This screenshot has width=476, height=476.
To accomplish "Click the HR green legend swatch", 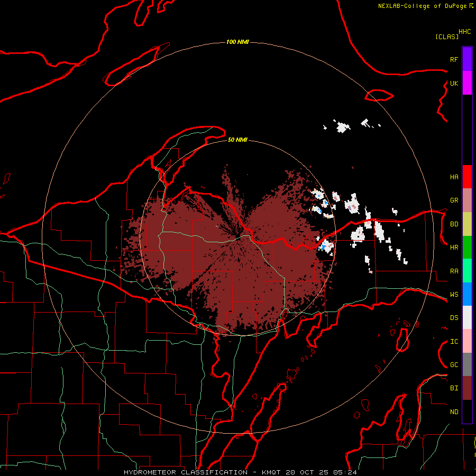I will [x=467, y=248].
